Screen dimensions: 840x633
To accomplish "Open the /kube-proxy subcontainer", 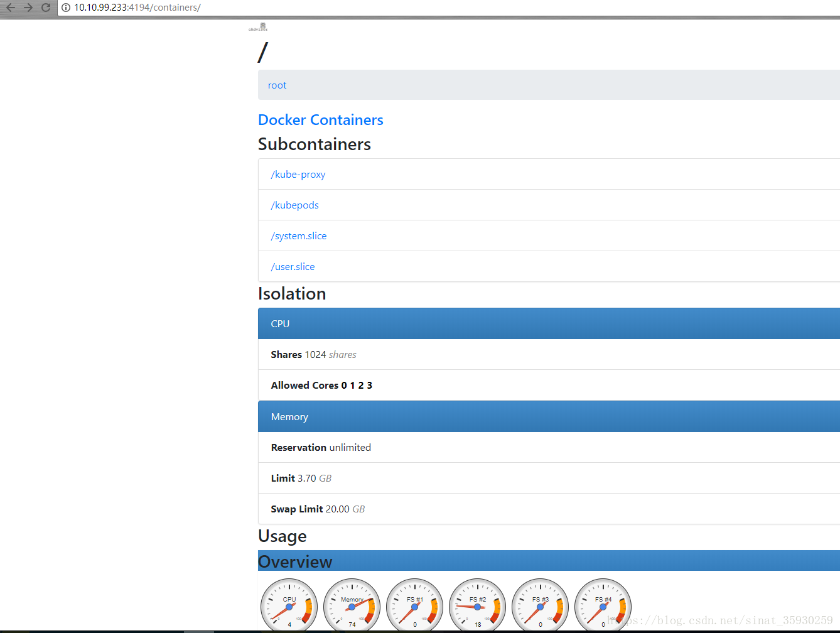I will tap(298, 175).
